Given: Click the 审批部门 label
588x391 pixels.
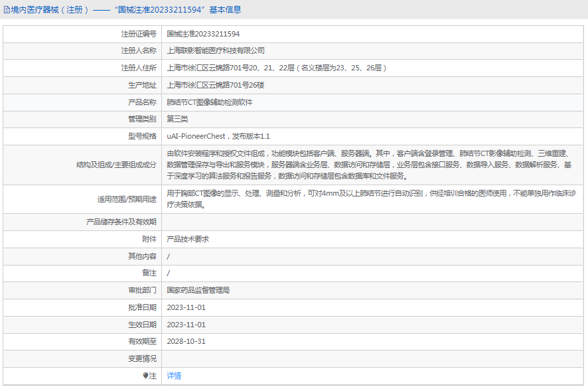Looking at the screenshot, I should (x=142, y=290).
